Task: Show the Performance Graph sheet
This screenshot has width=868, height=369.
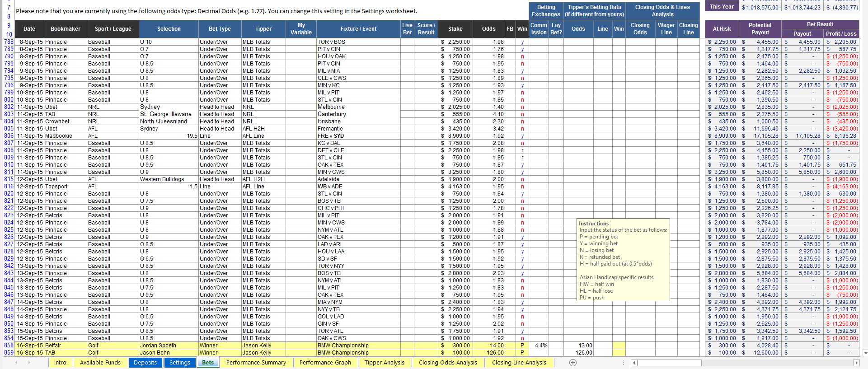Action: (x=325, y=363)
